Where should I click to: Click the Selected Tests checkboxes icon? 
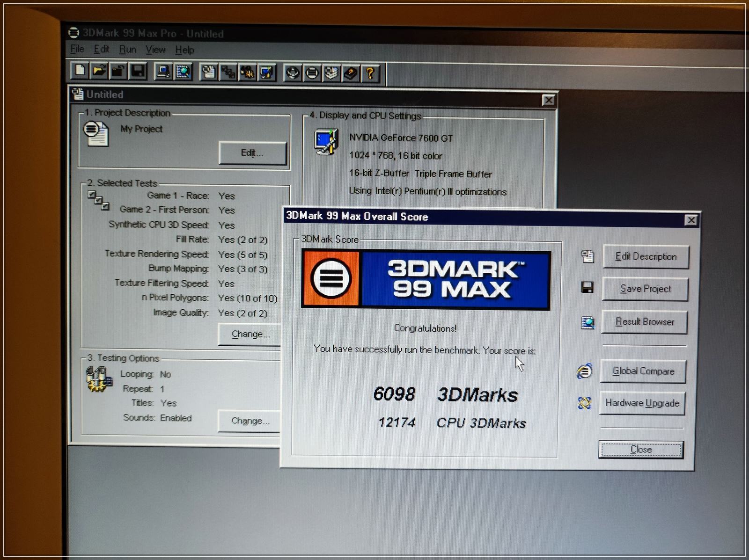(98, 200)
